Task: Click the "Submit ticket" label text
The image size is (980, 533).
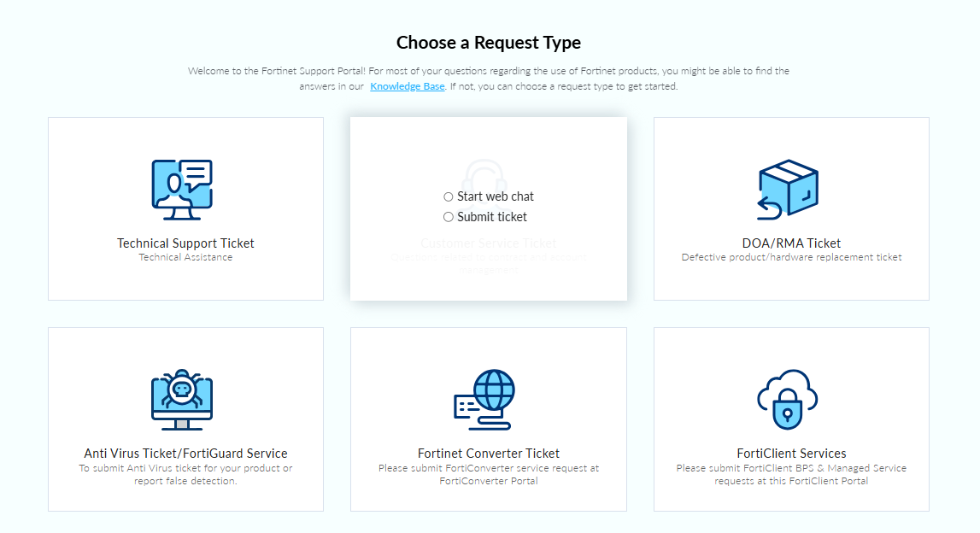Action: point(492,217)
